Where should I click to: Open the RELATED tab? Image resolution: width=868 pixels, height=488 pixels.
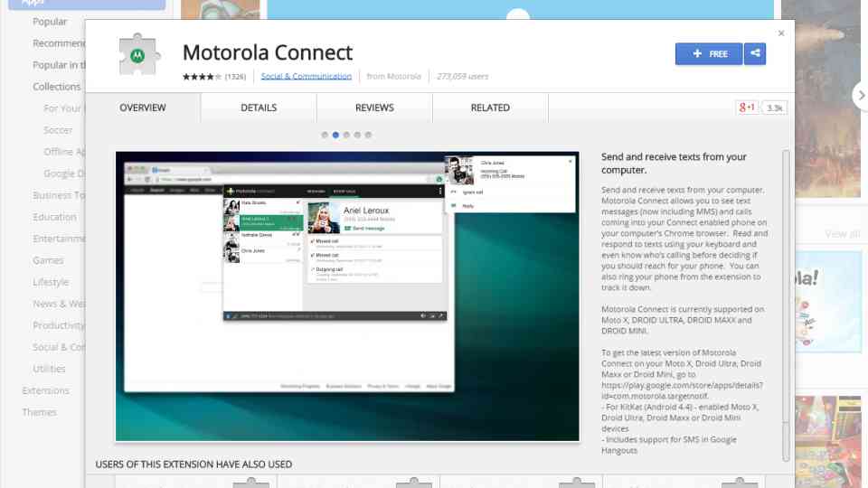tap(490, 108)
